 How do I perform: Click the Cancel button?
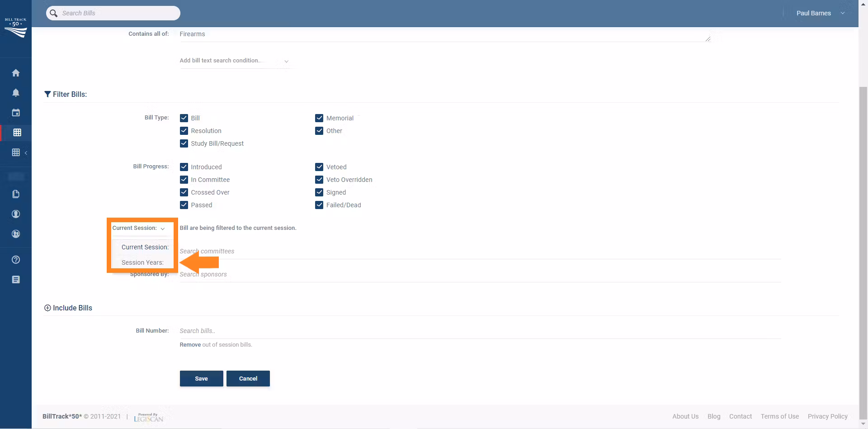(x=248, y=379)
